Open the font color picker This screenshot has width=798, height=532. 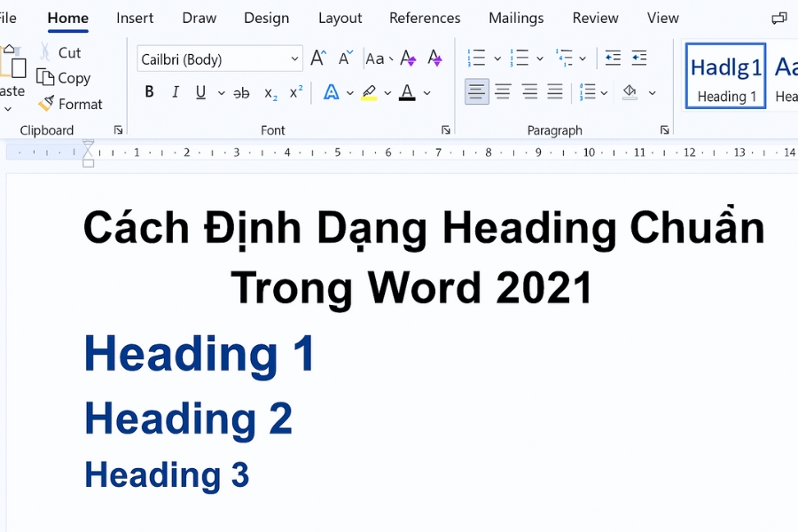[406, 92]
